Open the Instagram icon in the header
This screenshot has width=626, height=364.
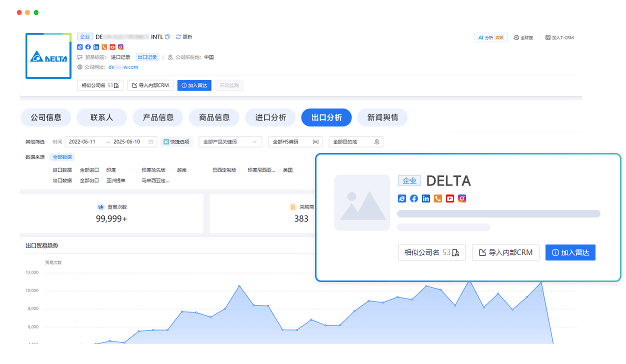coord(120,46)
